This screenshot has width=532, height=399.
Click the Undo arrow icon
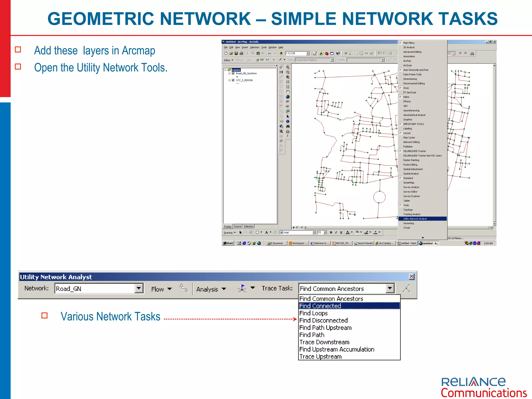(x=270, y=54)
